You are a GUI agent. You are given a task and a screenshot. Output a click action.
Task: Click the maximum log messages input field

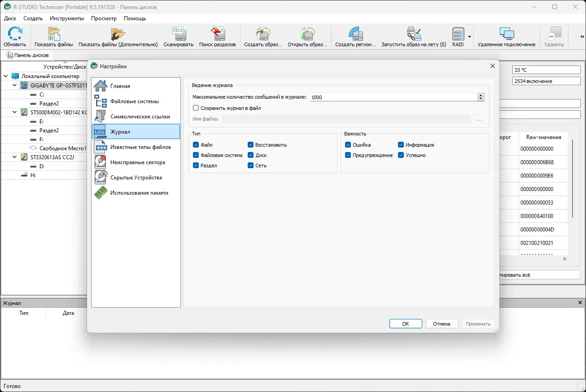click(394, 97)
